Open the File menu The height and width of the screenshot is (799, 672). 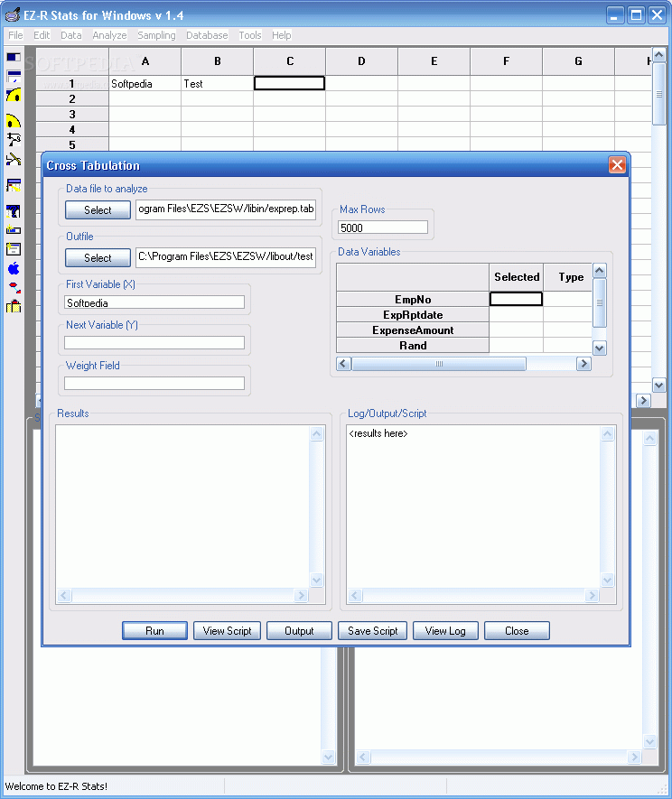[15, 35]
